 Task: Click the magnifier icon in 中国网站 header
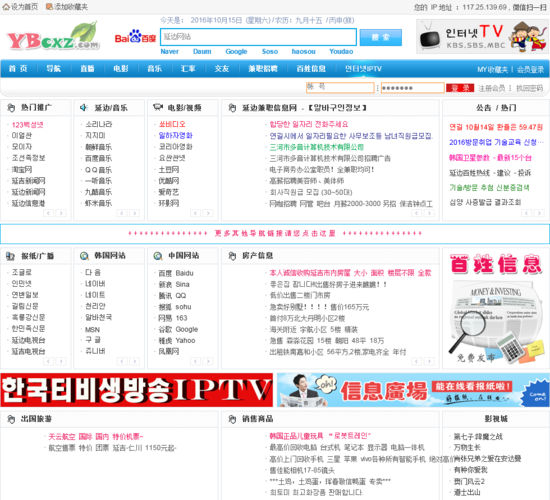(x=158, y=256)
